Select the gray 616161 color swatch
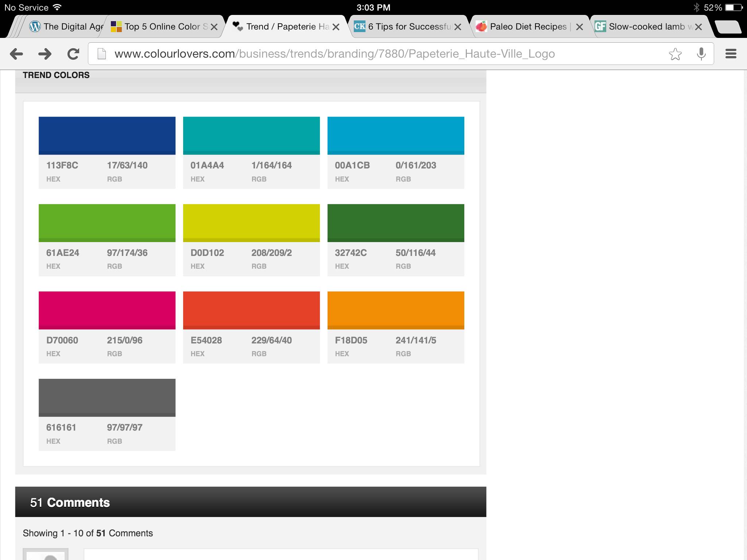Viewport: 747px width, 560px height. click(107, 397)
